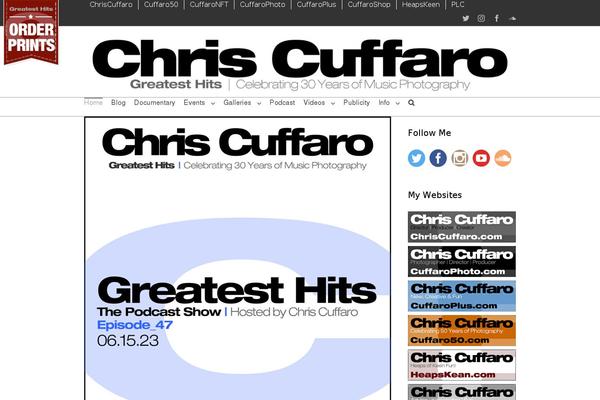Viewport: 600px width, 400px height.
Task: Open the CuffaroPhoto.com website banner
Action: 462,261
